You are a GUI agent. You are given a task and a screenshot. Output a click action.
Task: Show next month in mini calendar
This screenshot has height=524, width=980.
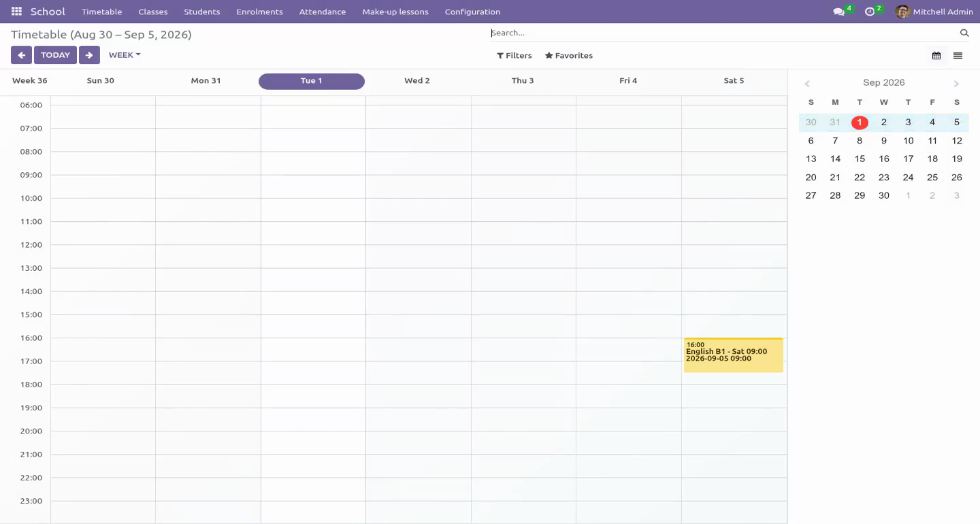(x=956, y=84)
